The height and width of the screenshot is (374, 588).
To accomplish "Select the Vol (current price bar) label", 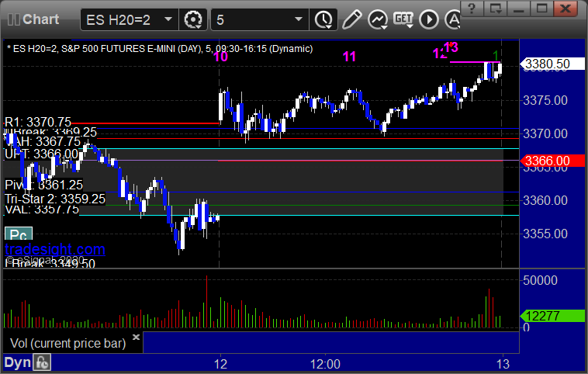I will 67,343.
